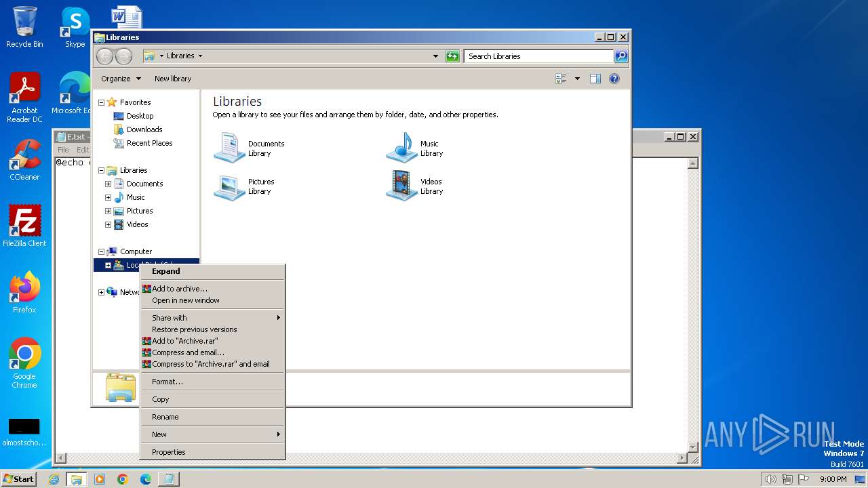Image resolution: width=868 pixels, height=488 pixels.
Task: Open the Google Chrome desktop shortcut
Action: (24, 363)
